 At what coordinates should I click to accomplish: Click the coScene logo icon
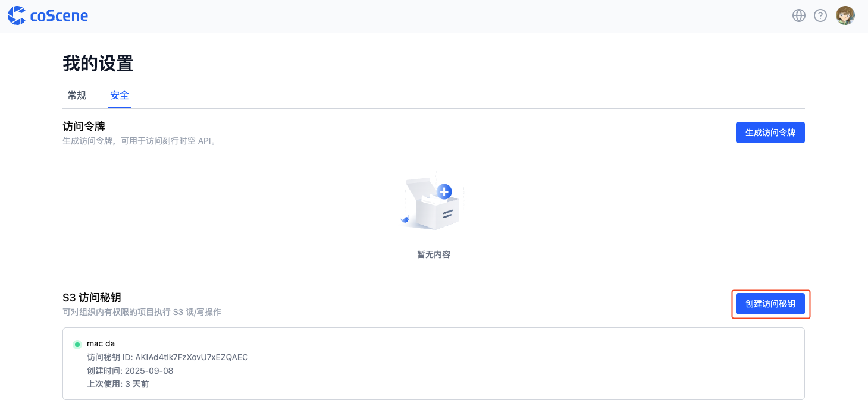point(17,15)
